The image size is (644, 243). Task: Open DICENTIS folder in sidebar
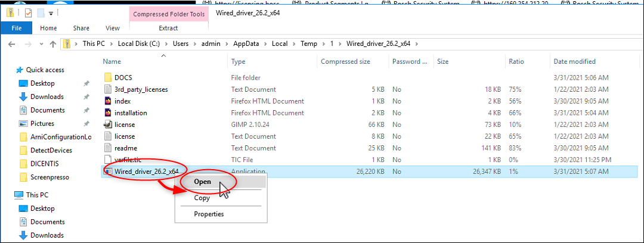coord(44,164)
